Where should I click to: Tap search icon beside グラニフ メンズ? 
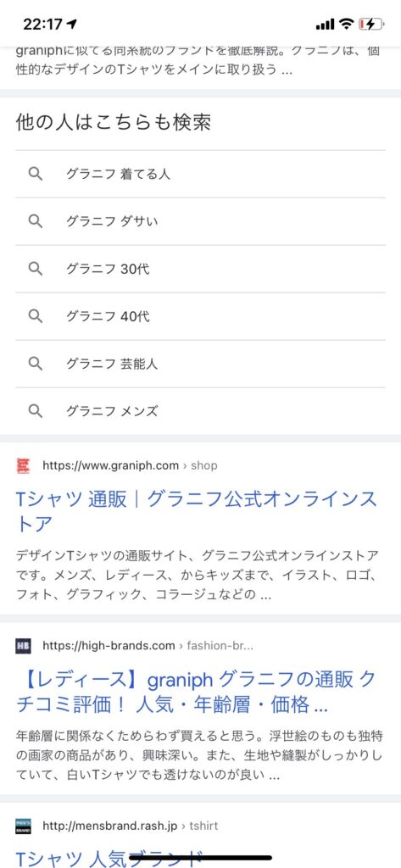pyautogui.click(x=36, y=411)
